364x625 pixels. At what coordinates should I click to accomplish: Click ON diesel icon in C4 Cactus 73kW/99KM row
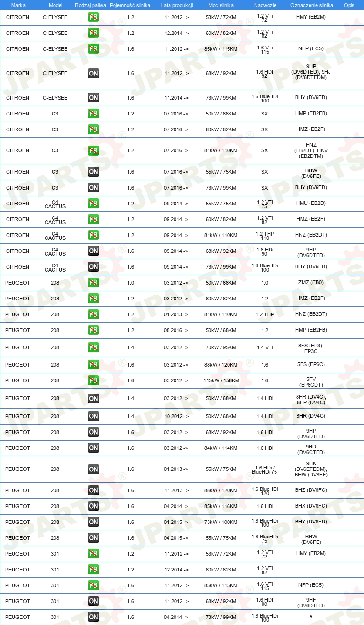pyautogui.click(x=94, y=267)
